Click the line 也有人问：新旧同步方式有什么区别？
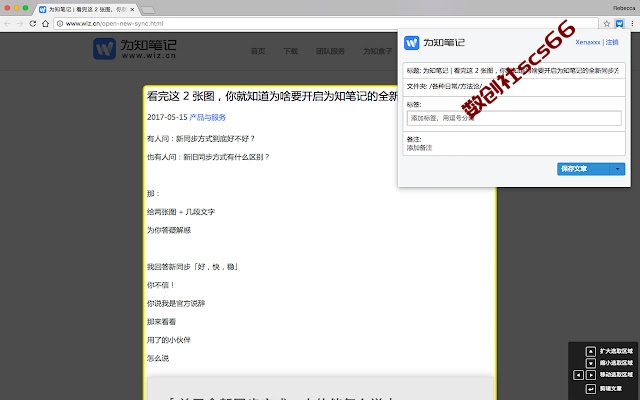 tap(208, 157)
